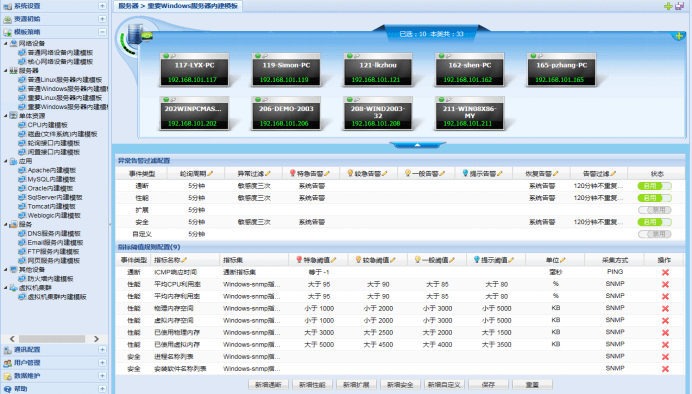This screenshot has height=394, width=692.
Task: Collapse the 单体资源 tree node
Action: point(6,116)
